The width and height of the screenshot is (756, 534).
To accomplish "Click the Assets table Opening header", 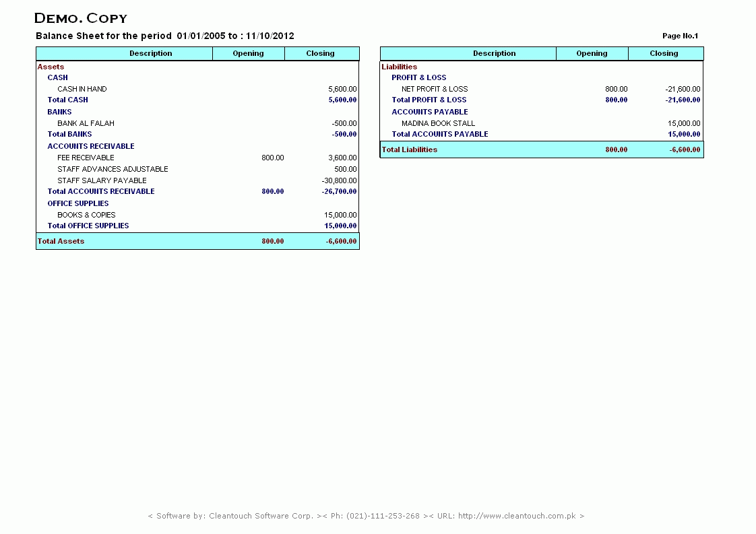I will pos(249,53).
